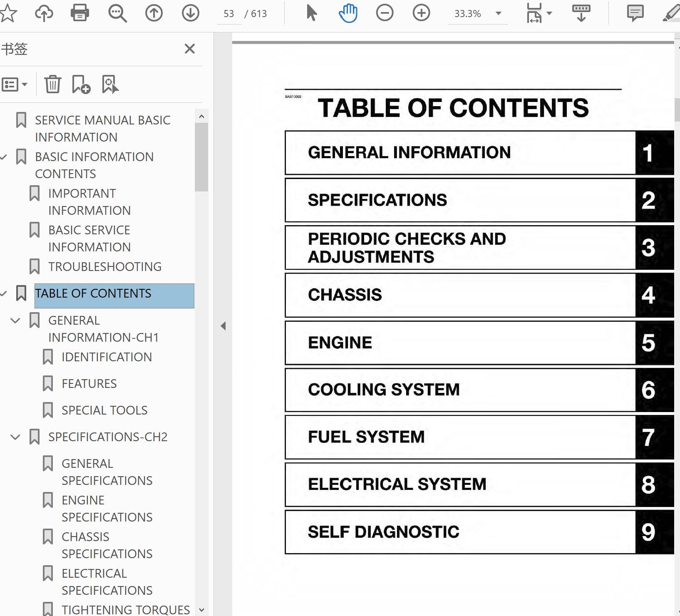Viewport: 680px width, 616px height.
Task: Click the print icon in toolbar
Action: (80, 13)
